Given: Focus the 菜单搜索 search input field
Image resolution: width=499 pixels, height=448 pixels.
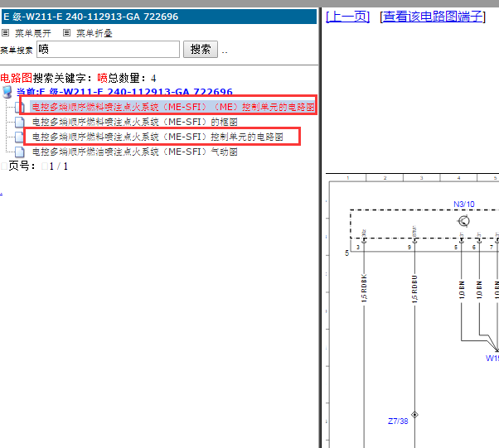Looking at the screenshot, I should (109, 50).
